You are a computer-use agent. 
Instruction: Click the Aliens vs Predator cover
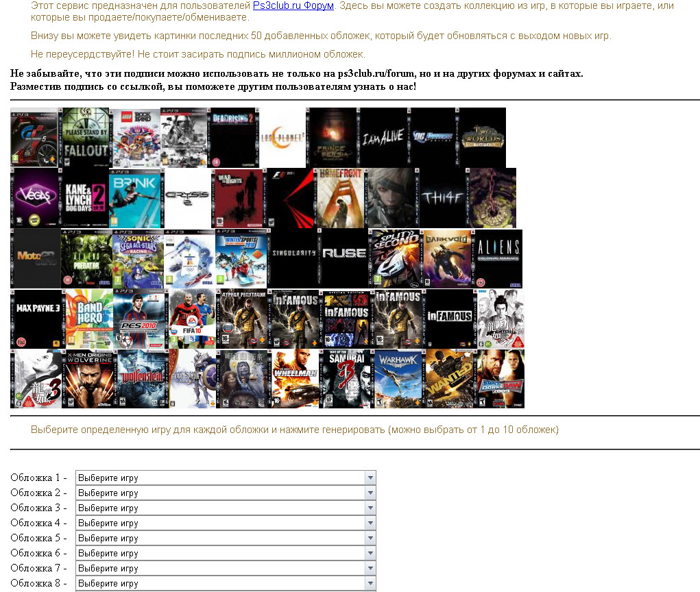pos(86,259)
